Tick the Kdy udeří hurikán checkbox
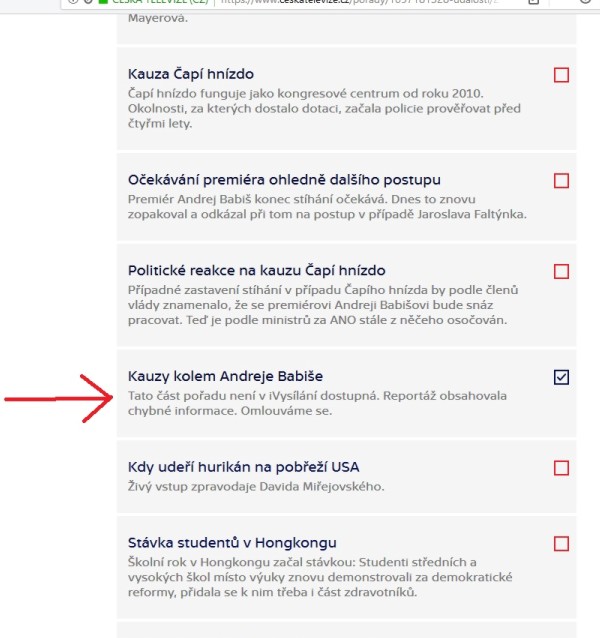This screenshot has height=638, width=600. pyautogui.click(x=561, y=468)
